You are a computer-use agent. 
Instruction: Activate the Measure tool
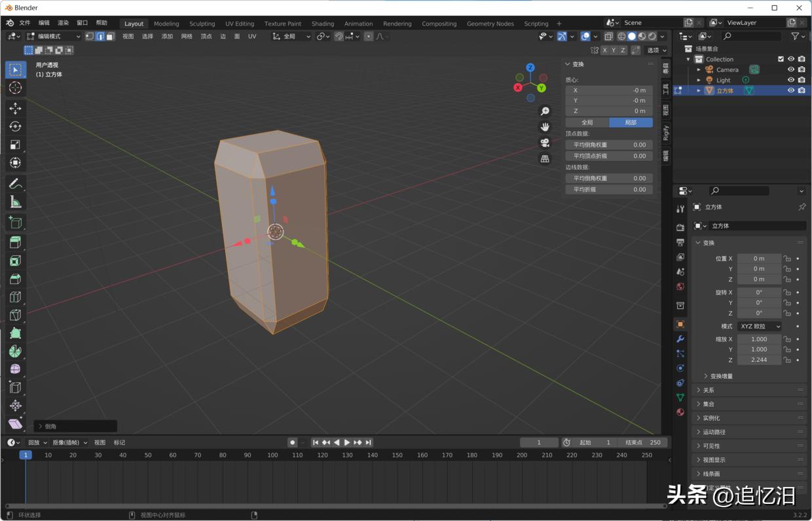15,202
